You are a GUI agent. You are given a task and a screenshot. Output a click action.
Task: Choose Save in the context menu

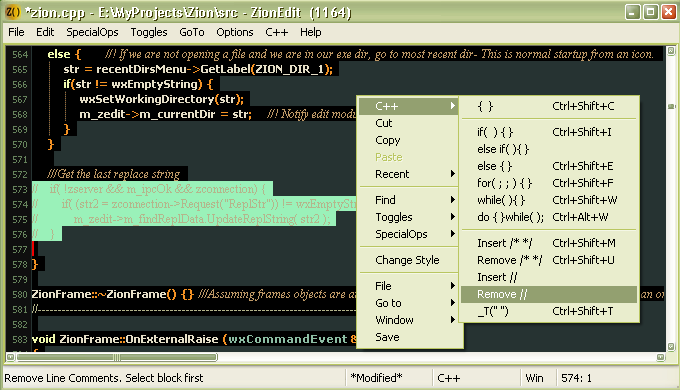[409, 337]
